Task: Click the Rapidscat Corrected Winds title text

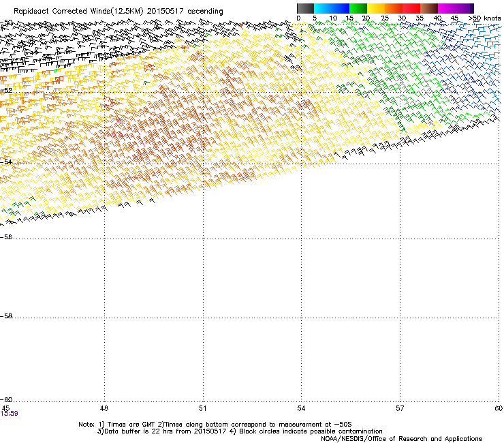Action: point(119,11)
